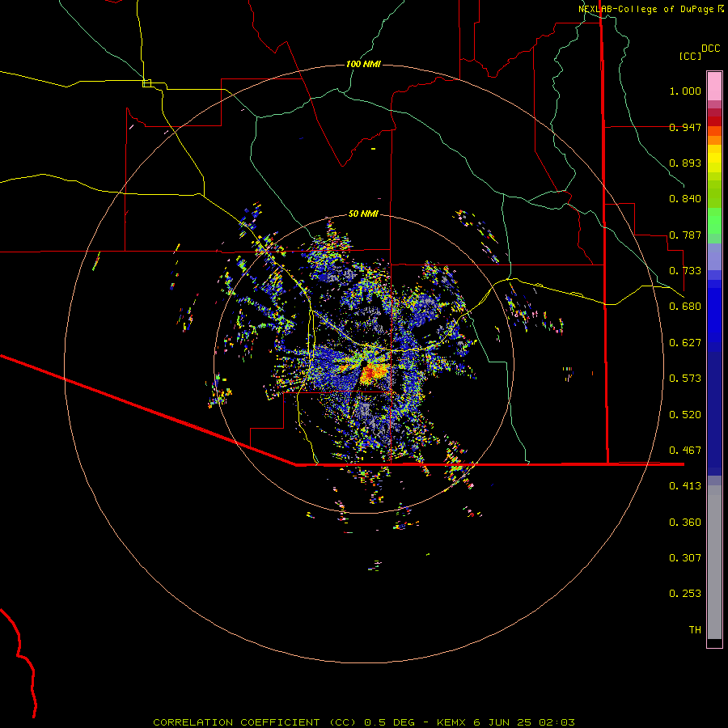Click the gray segment of the color scale
The height and width of the screenshot is (728, 728).
pos(714,562)
